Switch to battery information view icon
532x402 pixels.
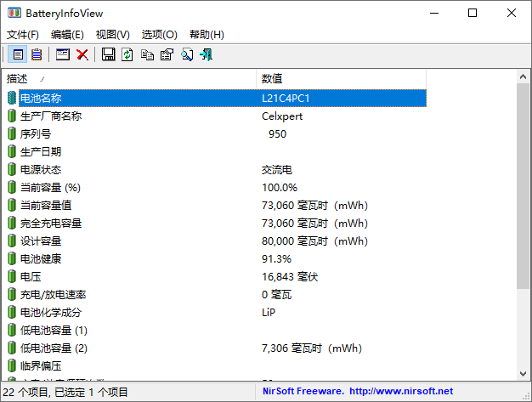click(18, 54)
